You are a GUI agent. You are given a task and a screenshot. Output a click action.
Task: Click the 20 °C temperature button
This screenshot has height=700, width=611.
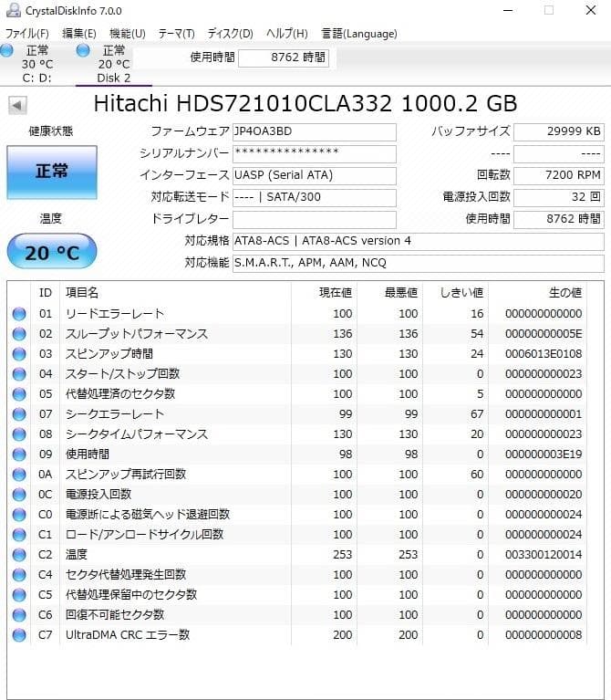[52, 251]
